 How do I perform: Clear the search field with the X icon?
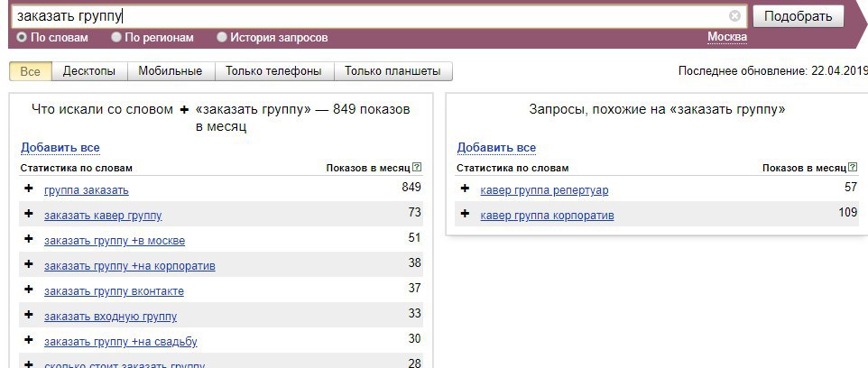point(734,16)
